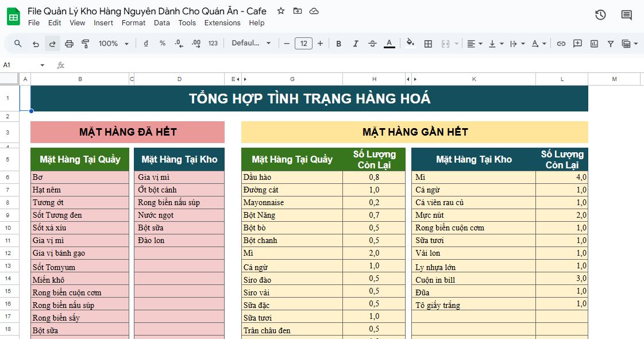644x339 pixels.
Task: Open the Format menu
Action: pos(133,23)
